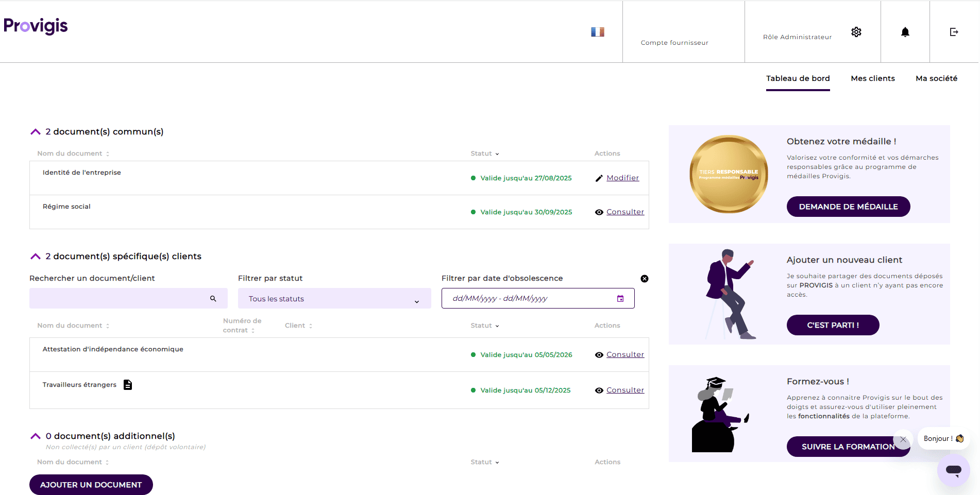
Task: Click the Ajouter un document button
Action: click(x=91, y=485)
